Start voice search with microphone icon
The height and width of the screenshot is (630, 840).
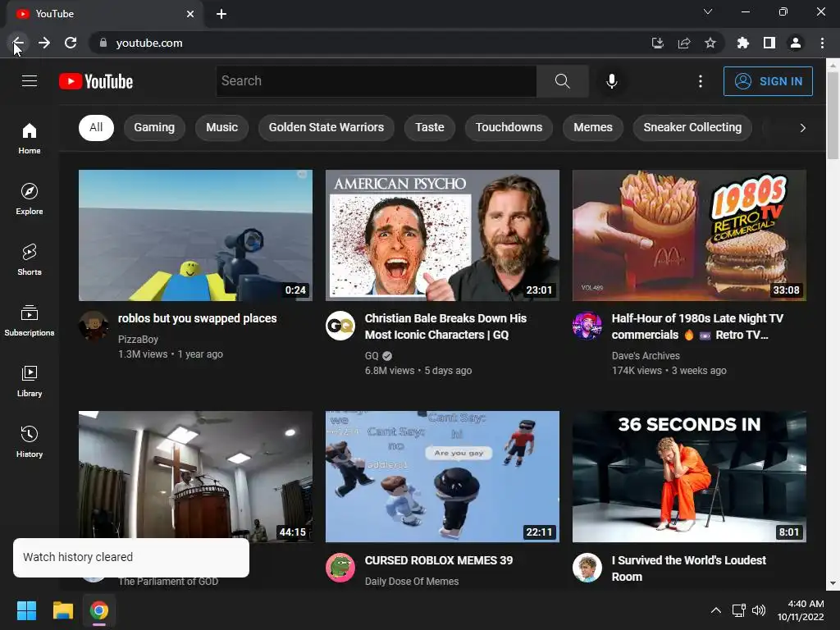tap(611, 81)
